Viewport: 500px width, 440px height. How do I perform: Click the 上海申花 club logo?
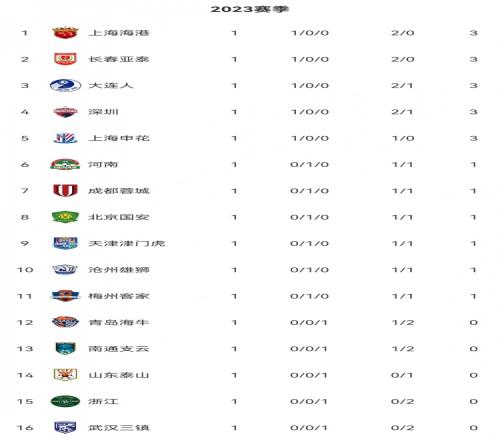point(65,138)
